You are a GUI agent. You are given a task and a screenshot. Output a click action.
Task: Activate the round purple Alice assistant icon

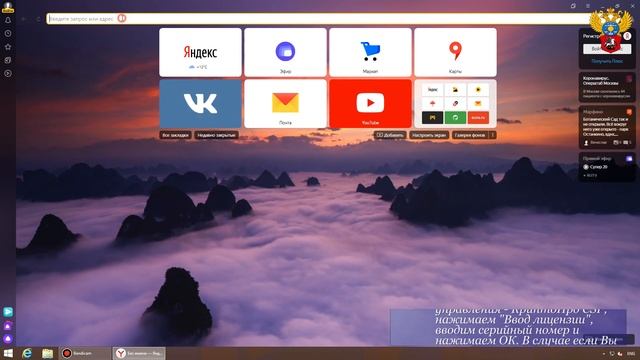pyautogui.click(x=8, y=338)
